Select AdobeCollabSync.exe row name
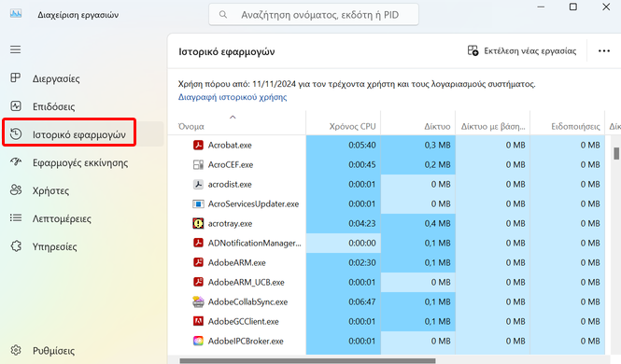 (247, 301)
